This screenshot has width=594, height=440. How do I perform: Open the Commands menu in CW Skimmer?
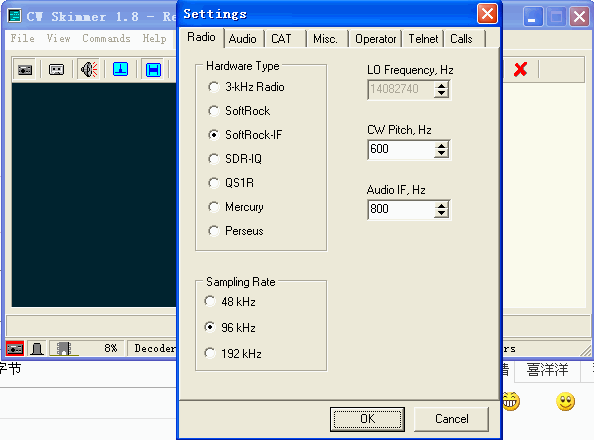click(106, 38)
